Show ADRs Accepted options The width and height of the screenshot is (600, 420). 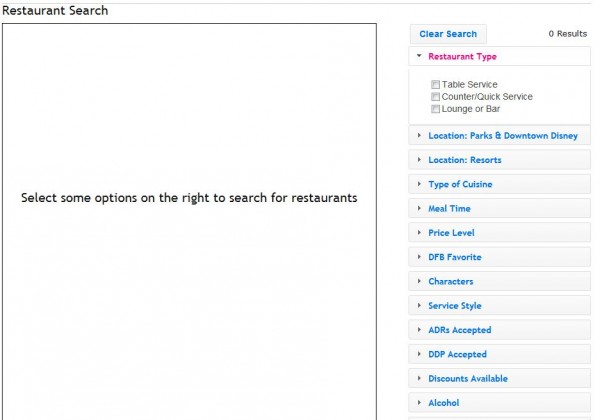coord(459,330)
